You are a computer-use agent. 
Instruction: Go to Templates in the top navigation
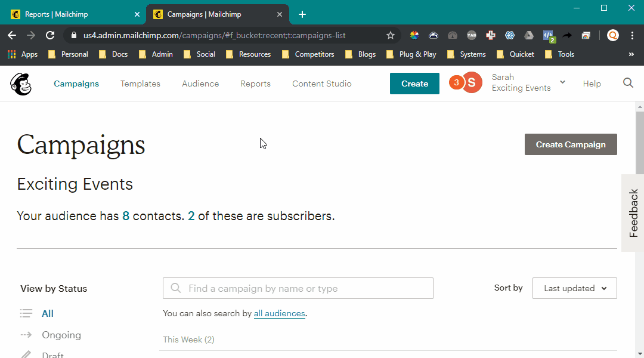point(140,84)
